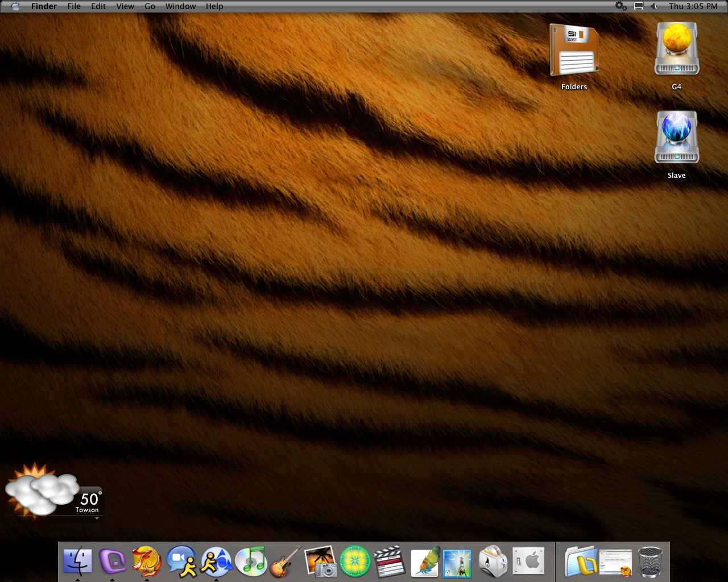Click the gears menu bar icon
728x582 pixels.
point(621,6)
